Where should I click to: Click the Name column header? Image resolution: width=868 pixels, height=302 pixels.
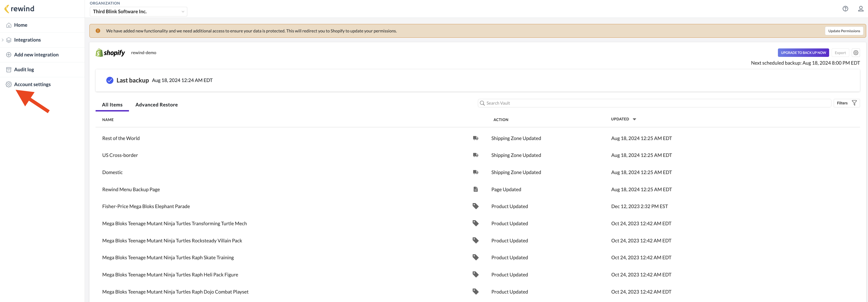pyautogui.click(x=108, y=120)
